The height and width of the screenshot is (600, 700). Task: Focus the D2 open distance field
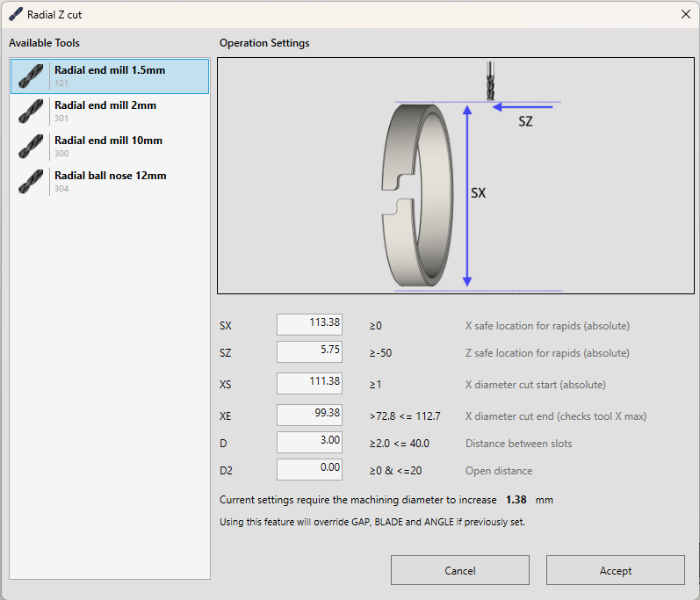(x=309, y=469)
